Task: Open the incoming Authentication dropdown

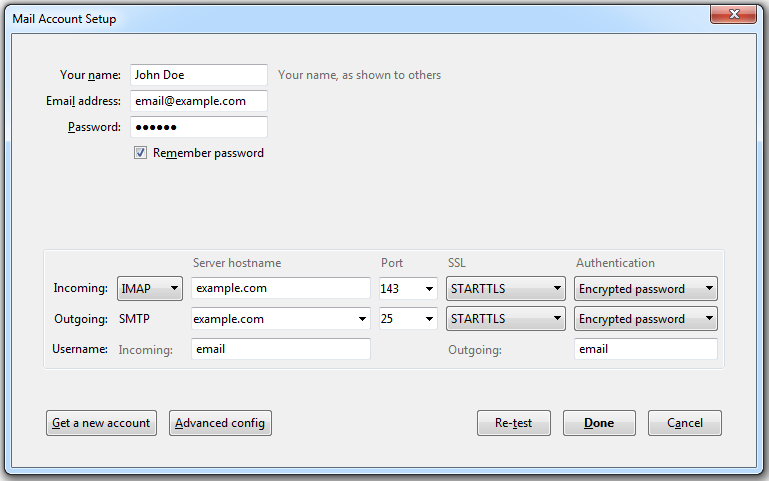Action: pyautogui.click(x=645, y=289)
